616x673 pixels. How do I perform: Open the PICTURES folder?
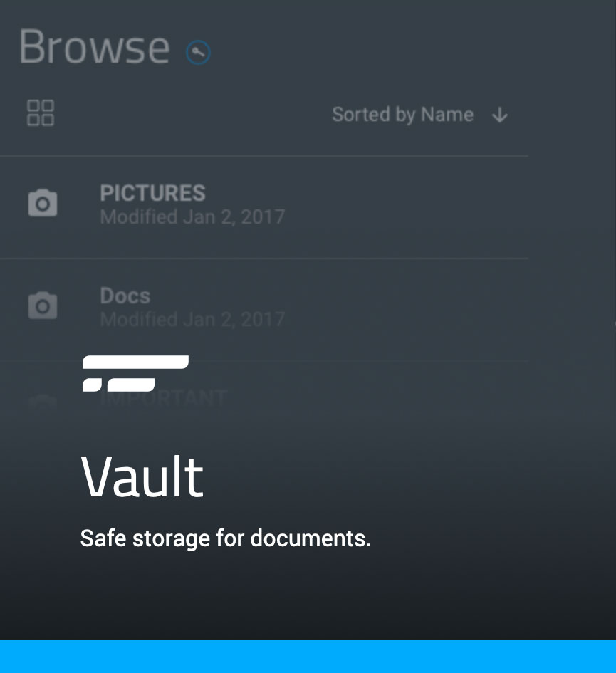click(x=264, y=207)
